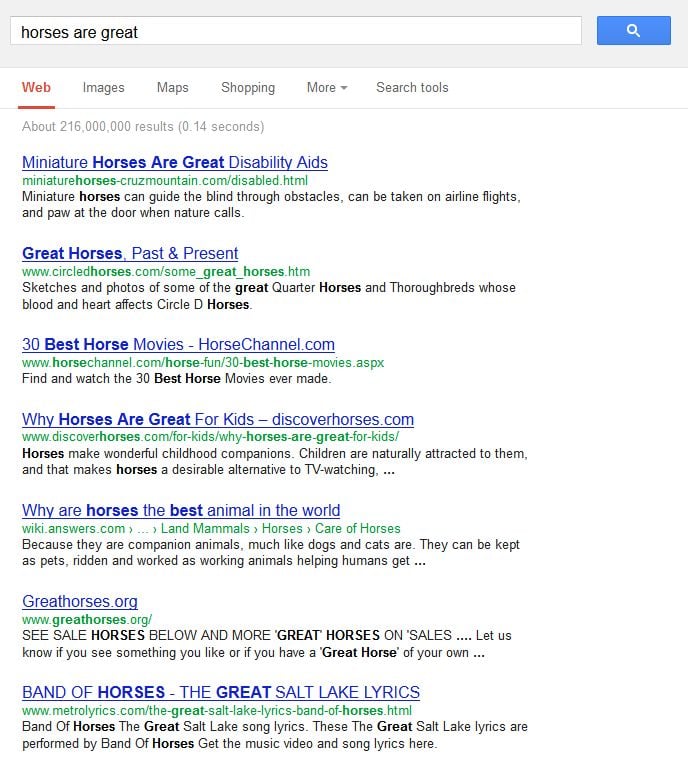688x773 pixels.
Task: Open the Greathorses.org result
Action: [80, 602]
